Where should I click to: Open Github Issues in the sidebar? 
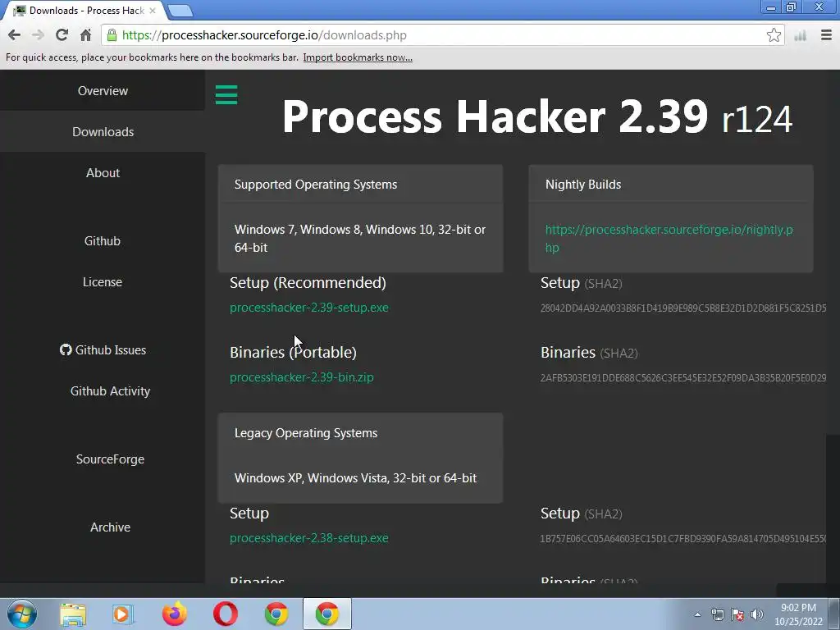pyautogui.click(x=103, y=349)
